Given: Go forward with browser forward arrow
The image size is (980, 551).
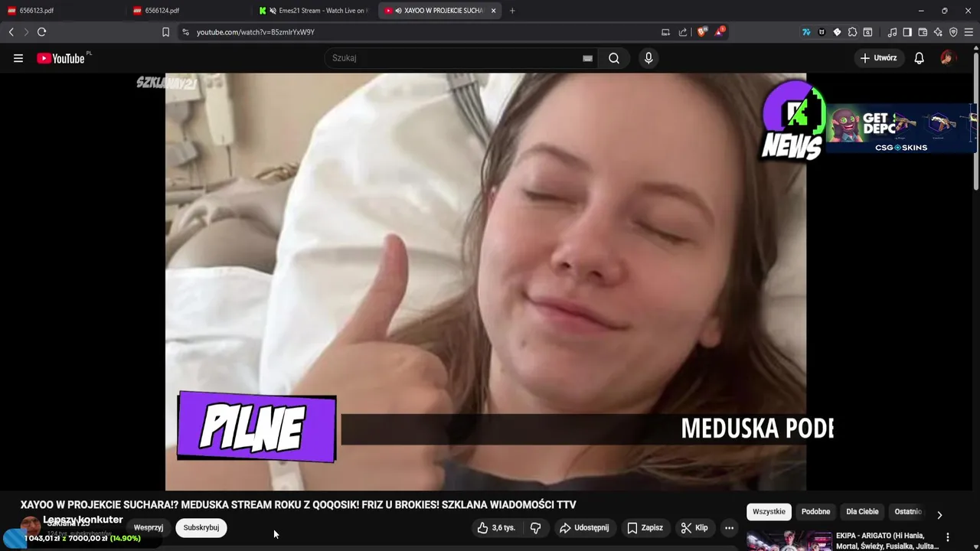Looking at the screenshot, I should pyautogui.click(x=26, y=32).
